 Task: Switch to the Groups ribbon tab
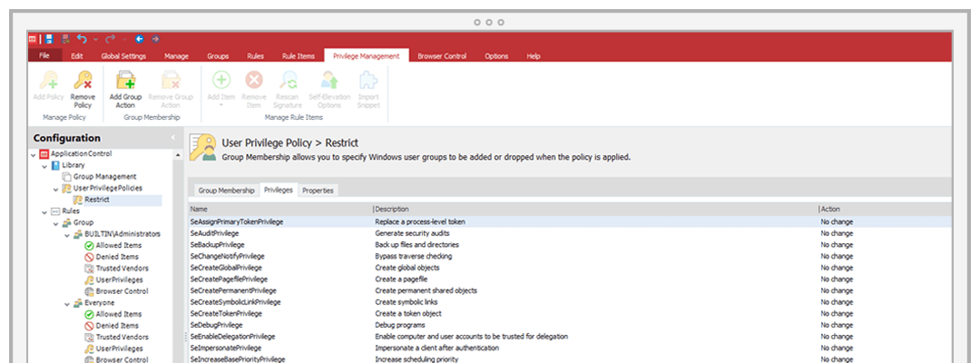[x=218, y=56]
